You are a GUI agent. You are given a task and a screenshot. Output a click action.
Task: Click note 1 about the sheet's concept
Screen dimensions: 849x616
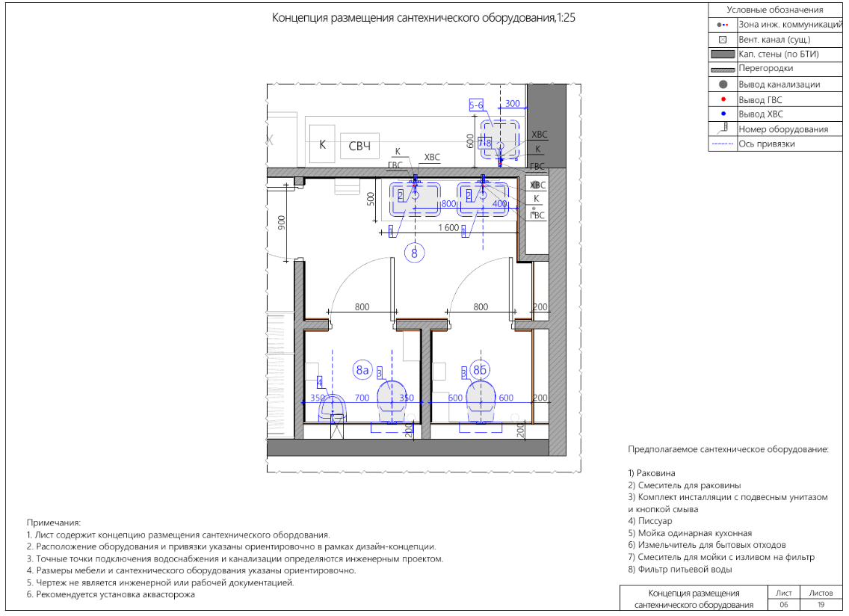178,535
